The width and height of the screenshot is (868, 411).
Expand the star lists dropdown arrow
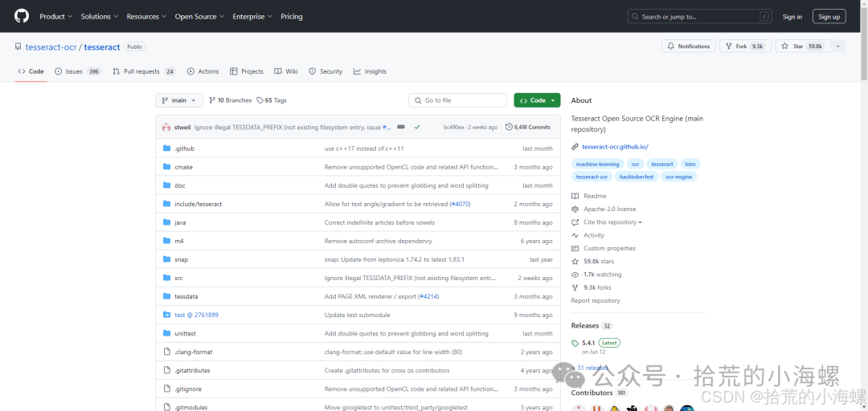click(x=837, y=47)
